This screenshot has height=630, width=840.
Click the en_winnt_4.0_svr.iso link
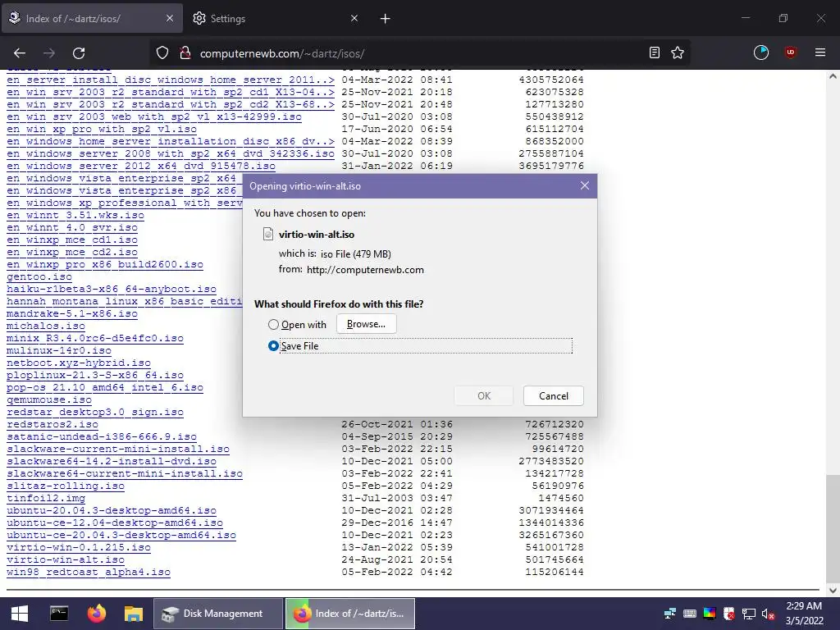click(72, 228)
